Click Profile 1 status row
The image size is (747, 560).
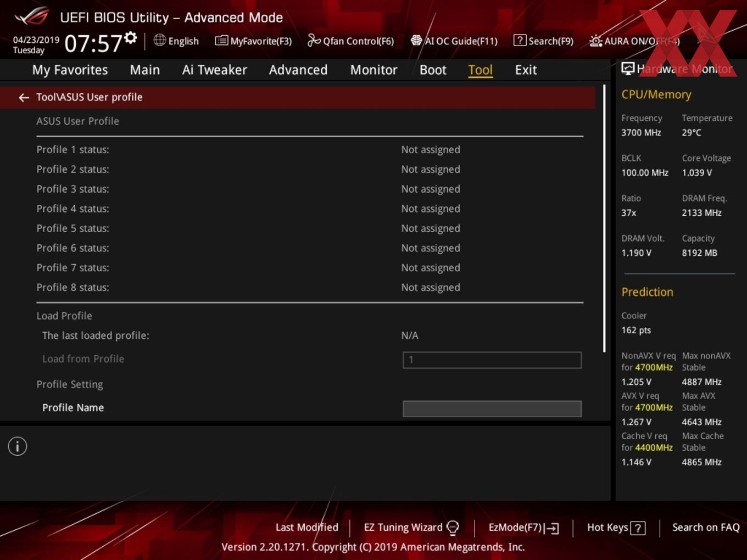pos(310,149)
